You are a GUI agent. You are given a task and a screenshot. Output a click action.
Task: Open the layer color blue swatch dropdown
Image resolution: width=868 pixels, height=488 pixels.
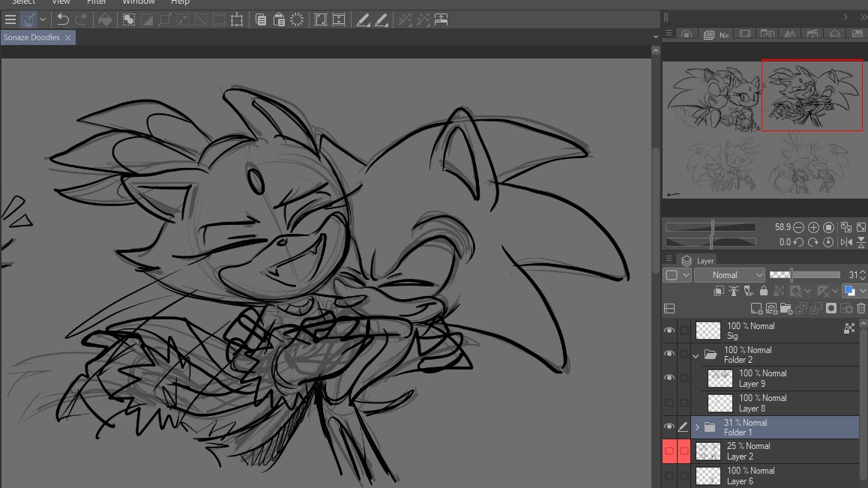[863, 291]
